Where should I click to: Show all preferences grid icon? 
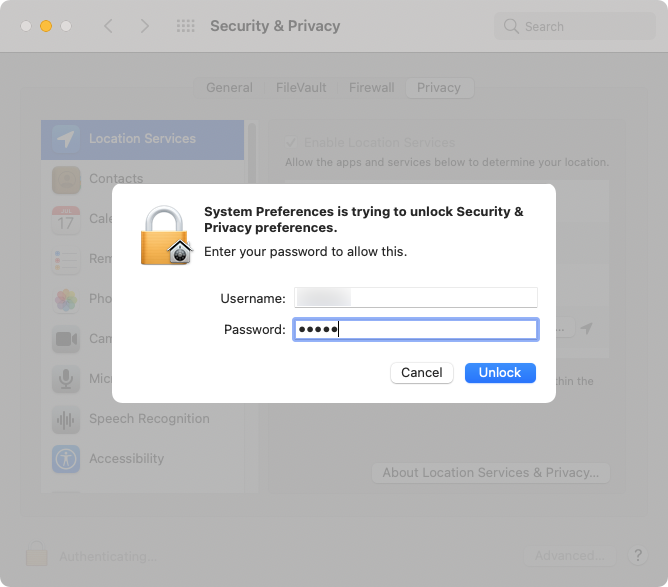pos(186,26)
